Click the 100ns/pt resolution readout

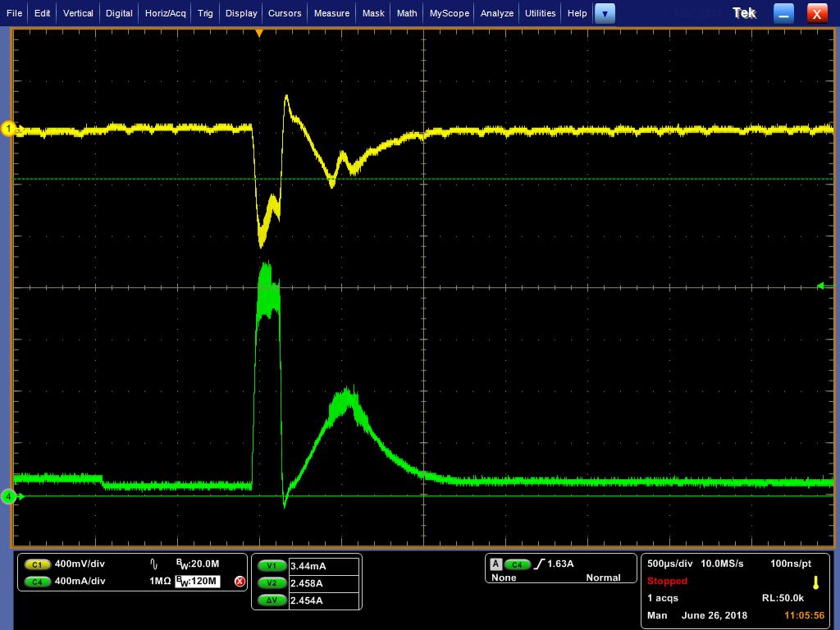click(791, 564)
